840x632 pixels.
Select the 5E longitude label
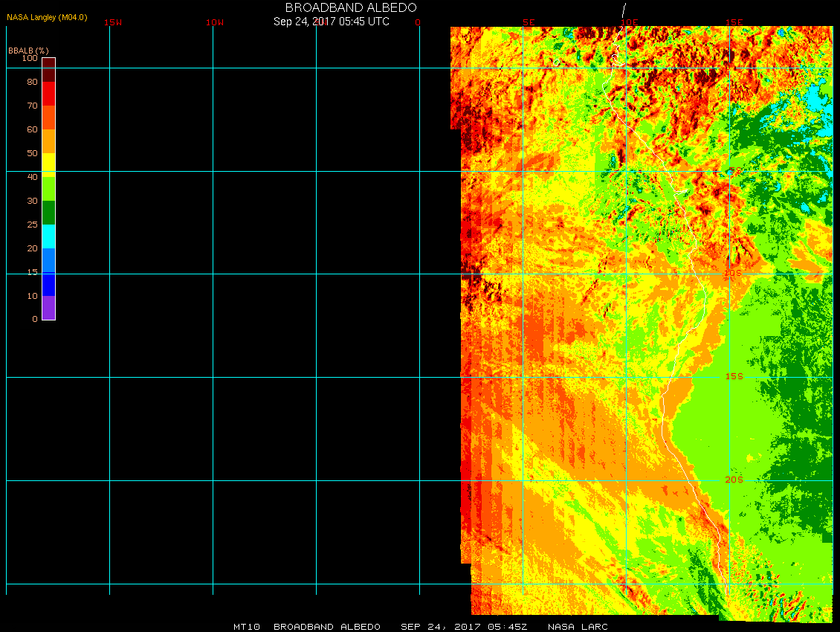point(529,22)
